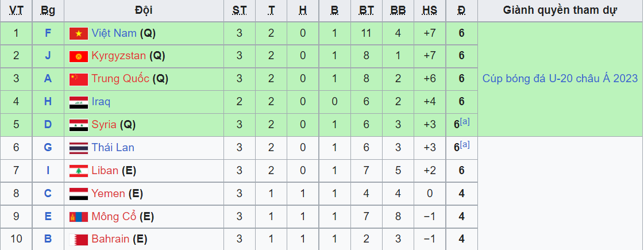Click the Iraq flag icon

(79, 102)
